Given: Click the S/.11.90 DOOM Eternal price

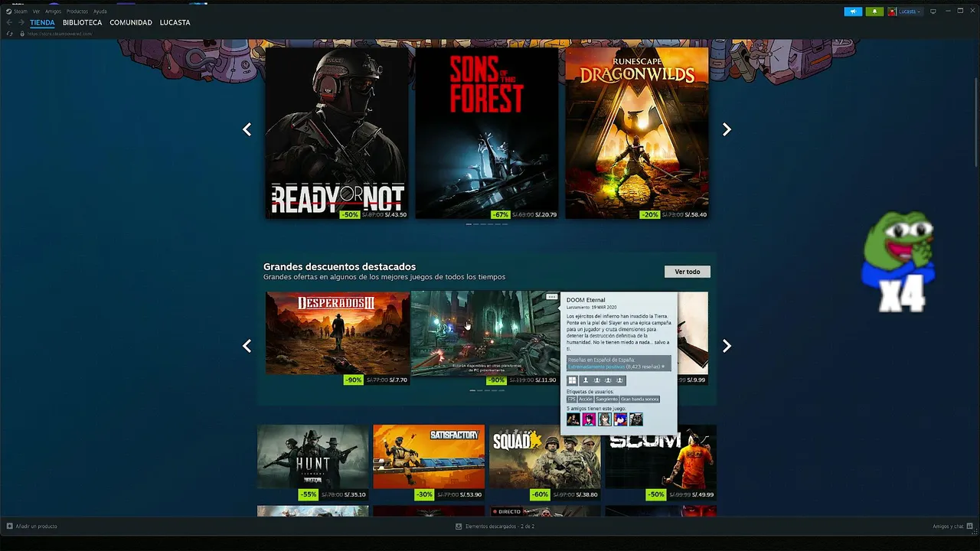Looking at the screenshot, I should (547, 380).
